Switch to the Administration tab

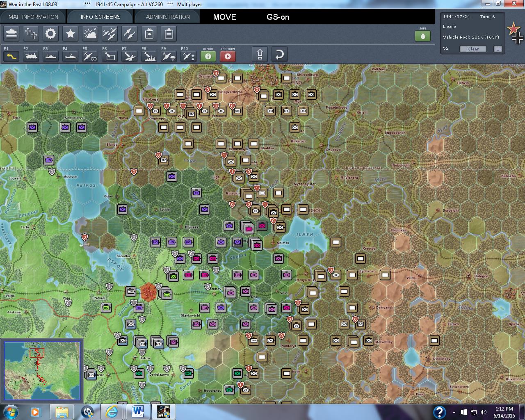click(168, 17)
